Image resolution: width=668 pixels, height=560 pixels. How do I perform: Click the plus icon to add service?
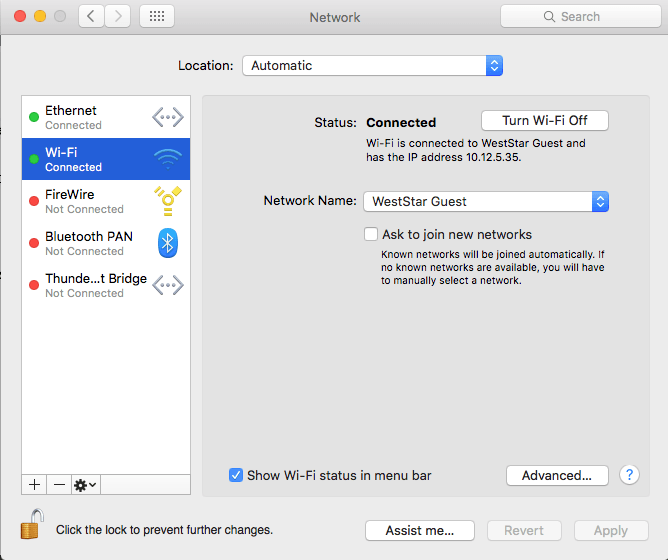[34, 484]
